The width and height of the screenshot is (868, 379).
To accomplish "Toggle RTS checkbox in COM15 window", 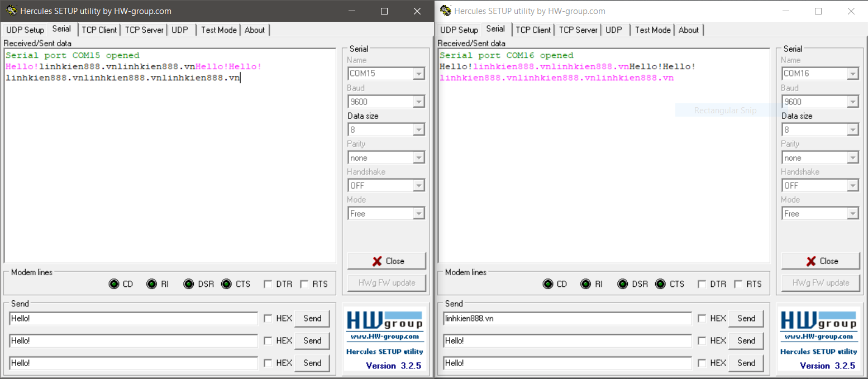I will (x=304, y=284).
